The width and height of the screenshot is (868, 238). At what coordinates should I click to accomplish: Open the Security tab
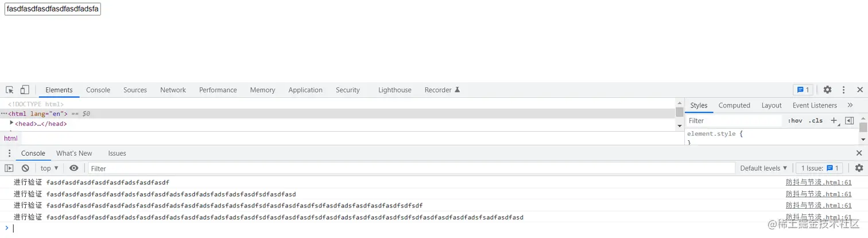point(348,90)
